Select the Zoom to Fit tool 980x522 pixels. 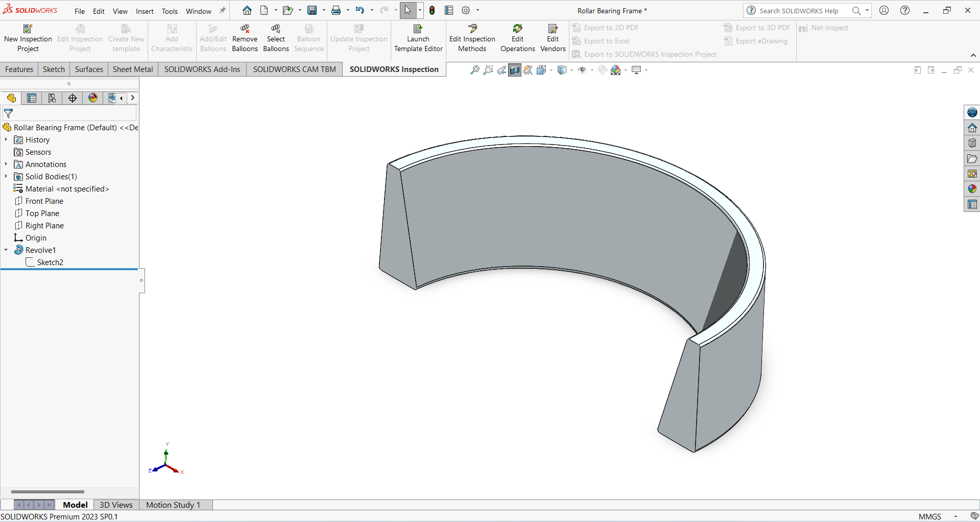[474, 70]
